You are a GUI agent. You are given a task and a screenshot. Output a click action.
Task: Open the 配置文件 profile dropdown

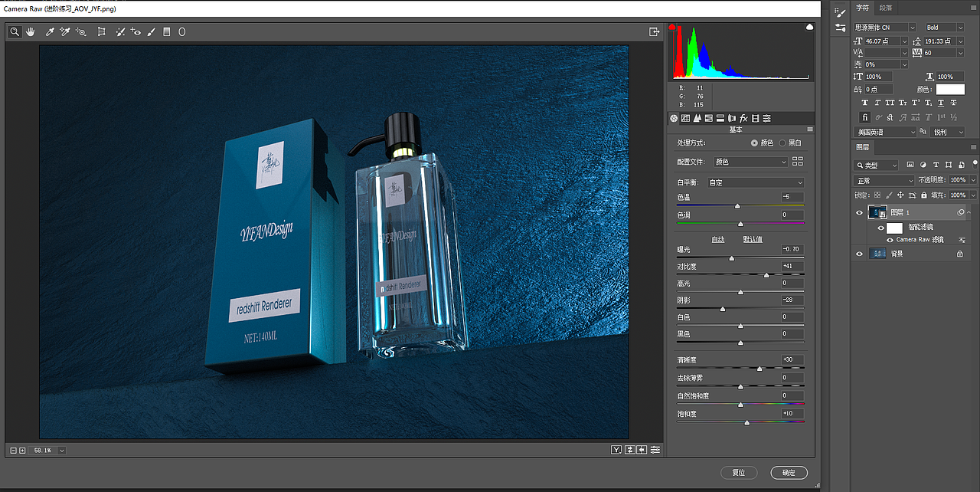tap(750, 162)
